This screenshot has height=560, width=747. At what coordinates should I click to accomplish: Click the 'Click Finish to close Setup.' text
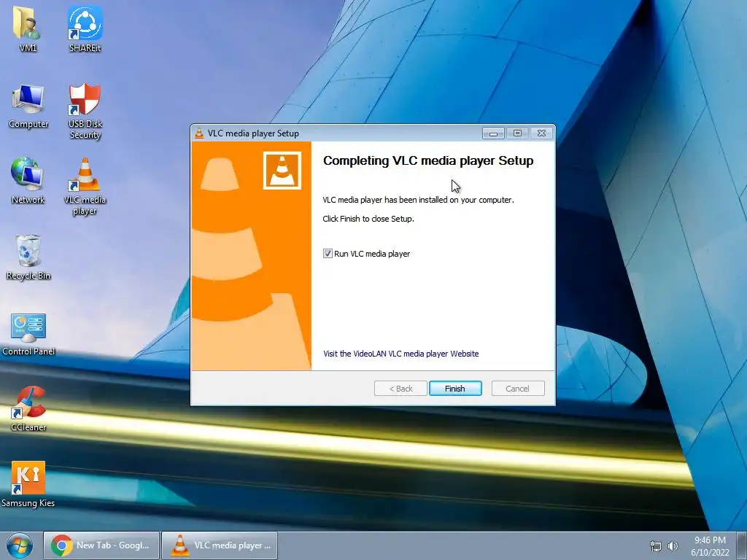click(x=368, y=219)
